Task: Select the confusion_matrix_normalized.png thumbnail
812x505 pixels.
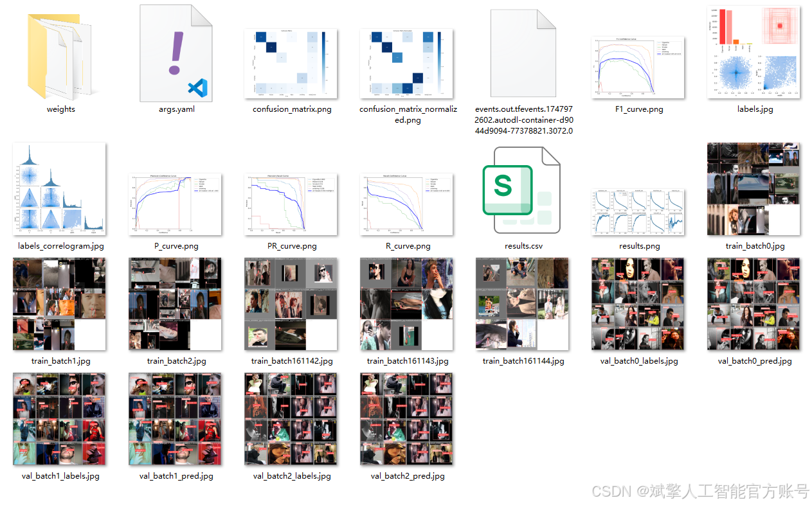Action: (x=407, y=63)
